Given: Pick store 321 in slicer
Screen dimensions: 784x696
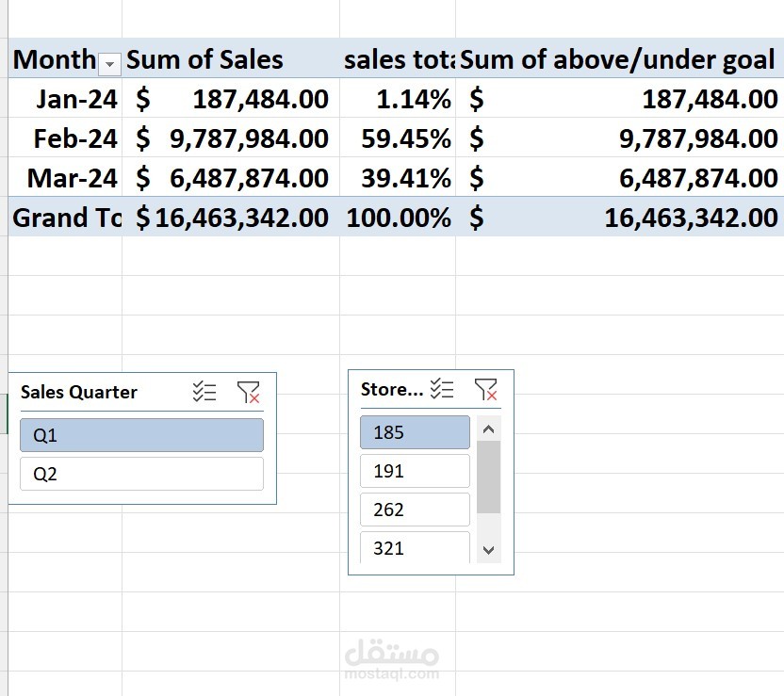Looking at the screenshot, I should pyautogui.click(x=415, y=547).
